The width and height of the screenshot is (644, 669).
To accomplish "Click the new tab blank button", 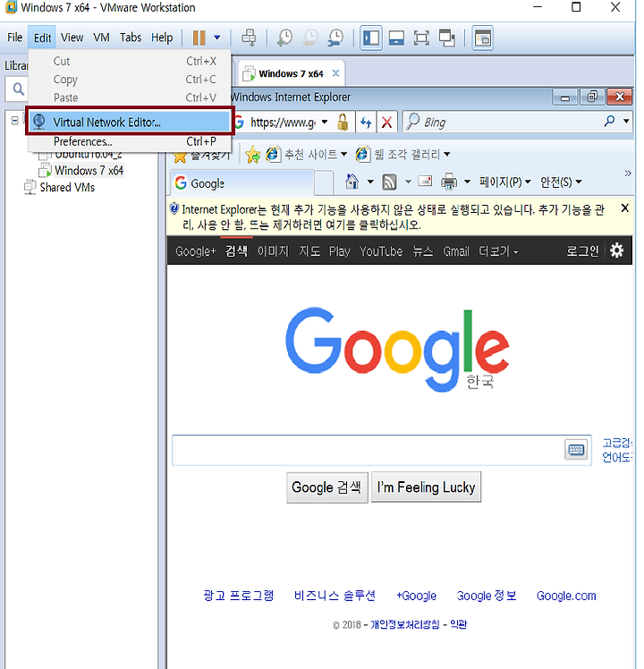I will 324,183.
